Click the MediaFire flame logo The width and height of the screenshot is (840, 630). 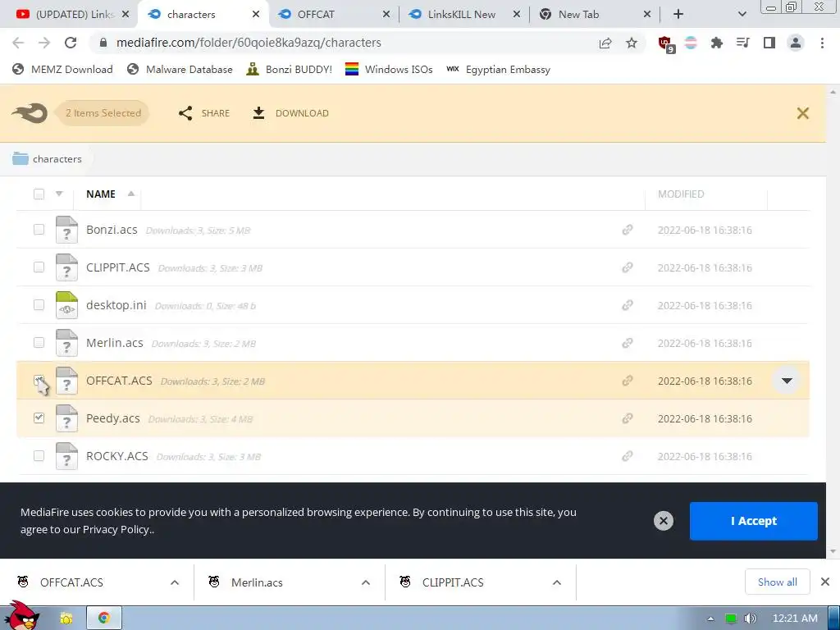[30, 113]
